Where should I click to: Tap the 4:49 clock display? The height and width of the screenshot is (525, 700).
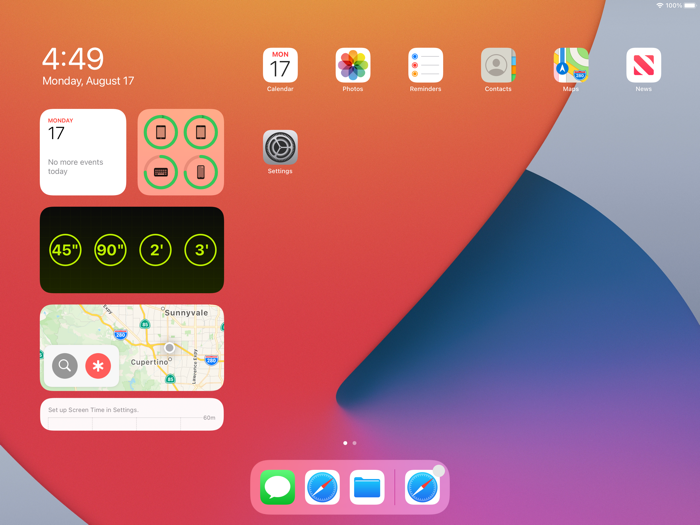(73, 59)
